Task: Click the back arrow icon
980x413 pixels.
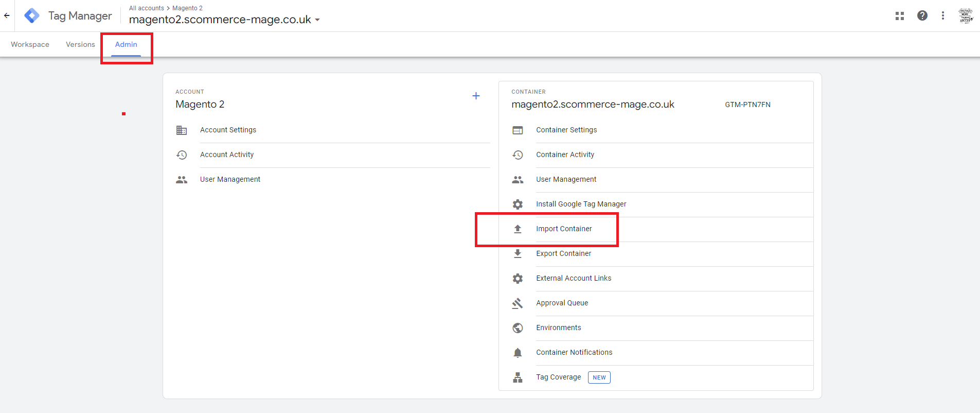Action: [7, 15]
